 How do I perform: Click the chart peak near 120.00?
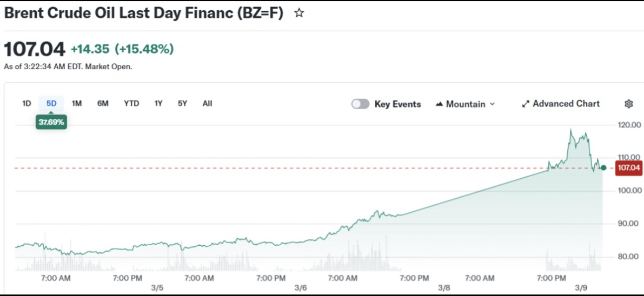click(571, 130)
